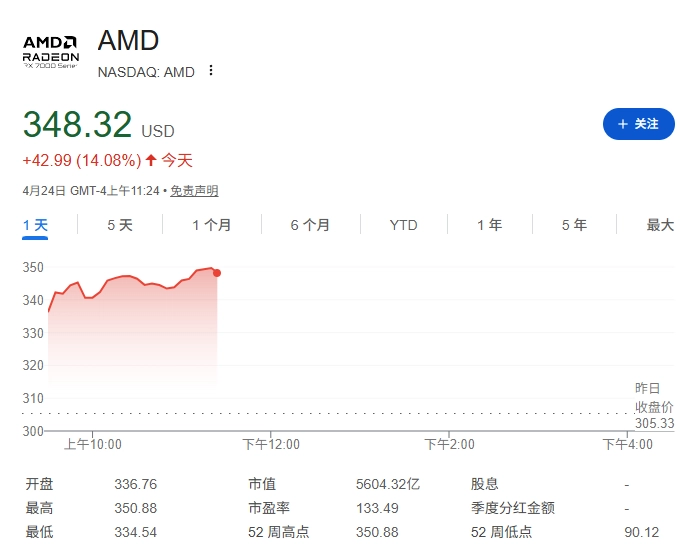
Task: Switch to the 1 个月 tab
Action: pos(211,225)
